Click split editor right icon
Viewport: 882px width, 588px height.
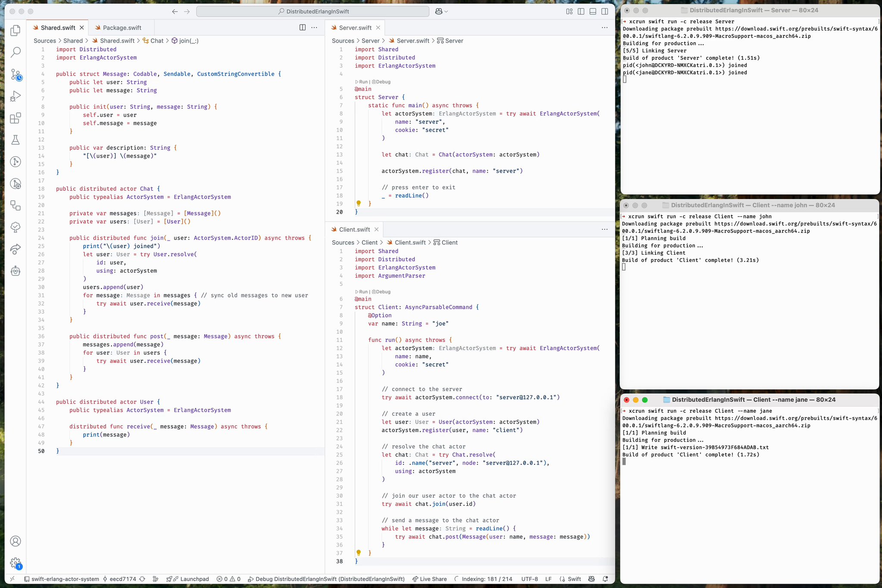pyautogui.click(x=302, y=28)
